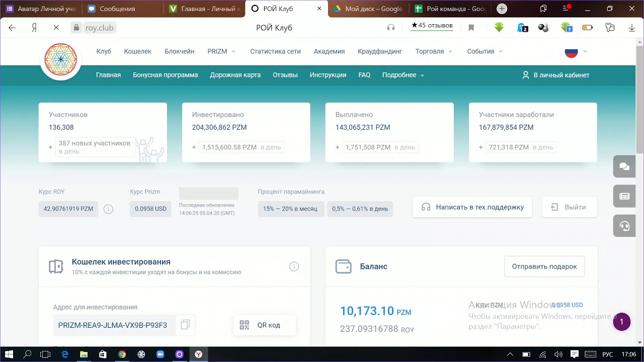
Task: Click the browser back arrow
Action: pos(12,28)
